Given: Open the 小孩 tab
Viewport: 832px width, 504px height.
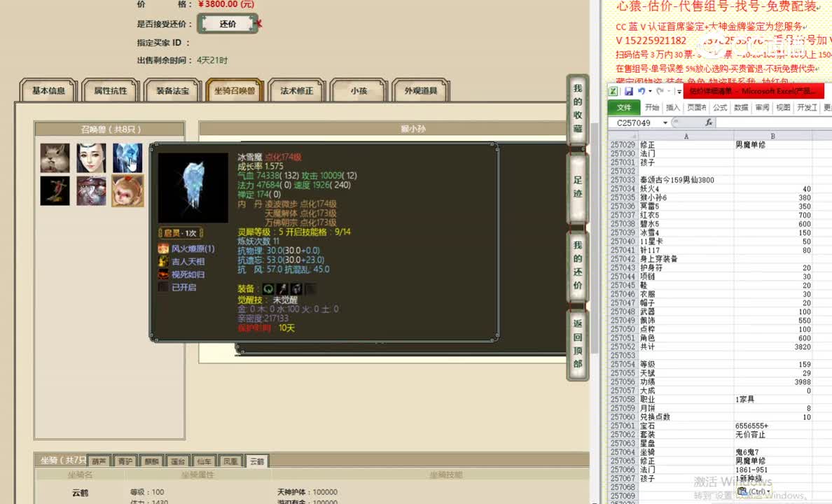Looking at the screenshot, I should click(x=359, y=91).
